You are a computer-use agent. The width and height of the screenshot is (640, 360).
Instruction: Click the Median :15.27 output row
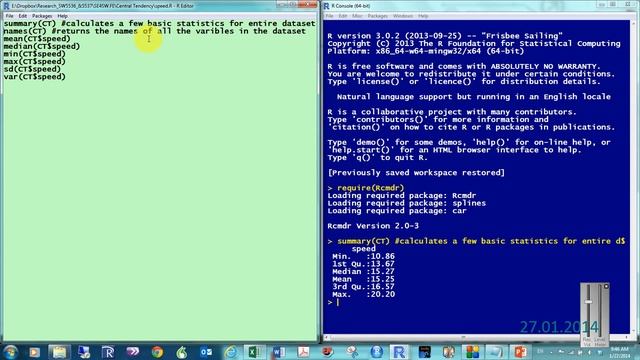pyautogui.click(x=363, y=271)
